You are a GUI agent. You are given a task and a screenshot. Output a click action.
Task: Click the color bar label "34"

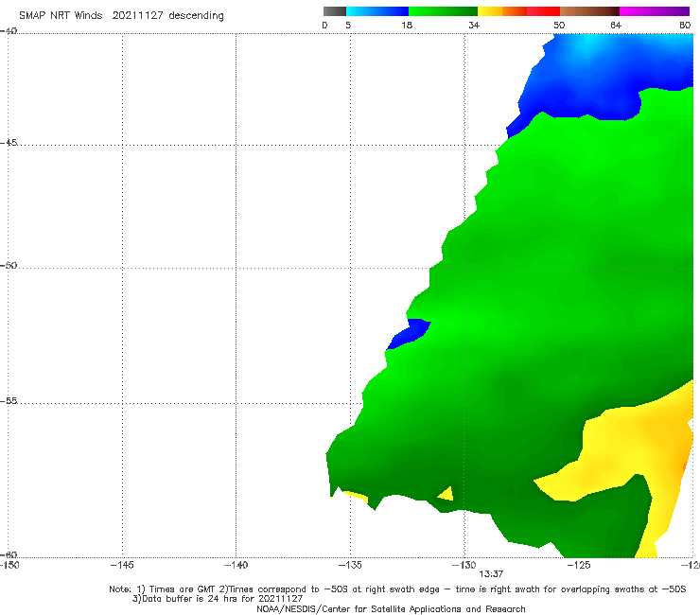474,26
